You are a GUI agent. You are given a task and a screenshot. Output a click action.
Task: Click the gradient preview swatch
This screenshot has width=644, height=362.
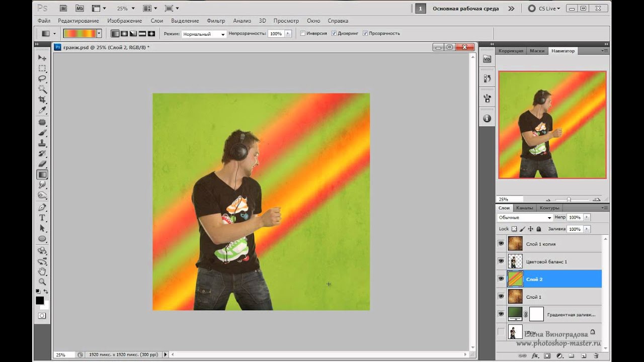click(79, 34)
